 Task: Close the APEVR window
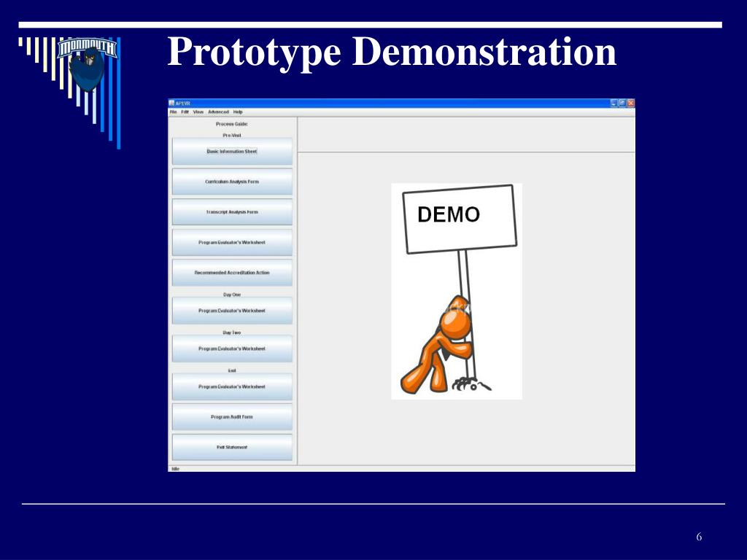pyautogui.click(x=631, y=103)
